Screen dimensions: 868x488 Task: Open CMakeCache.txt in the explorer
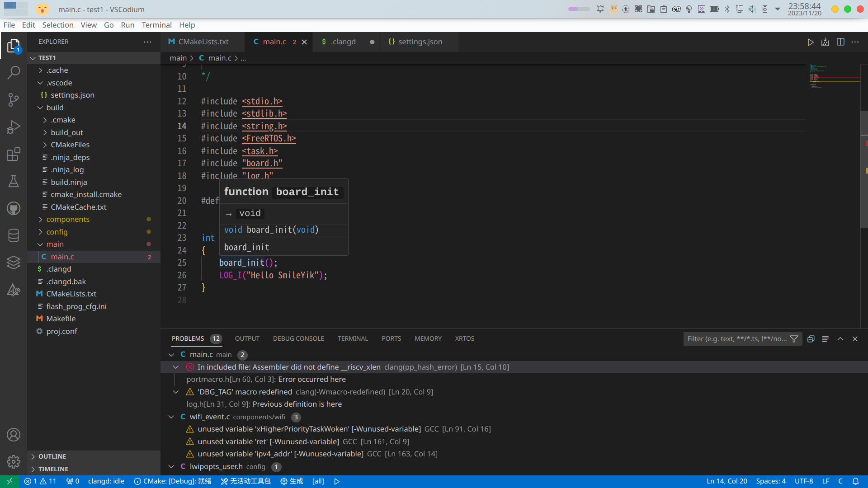coord(94,207)
